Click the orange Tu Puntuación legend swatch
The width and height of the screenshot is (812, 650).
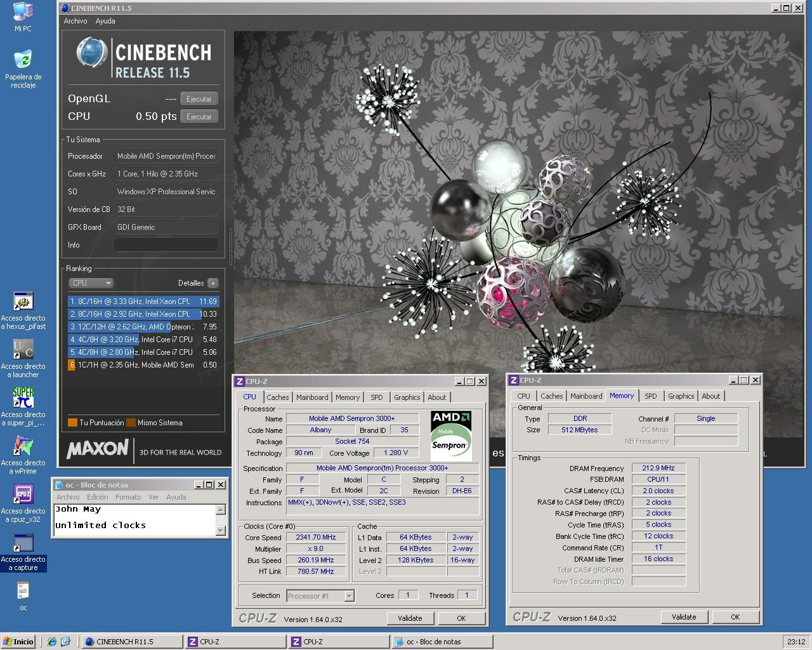[x=72, y=423]
